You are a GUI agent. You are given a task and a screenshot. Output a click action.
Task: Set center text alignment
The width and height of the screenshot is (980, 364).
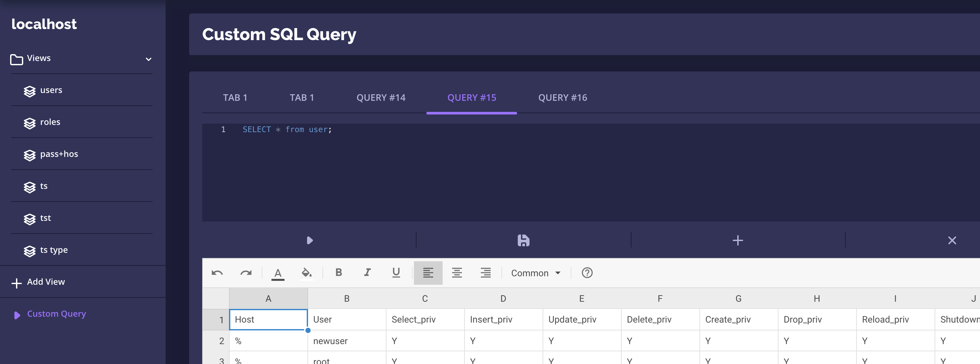[x=457, y=273]
